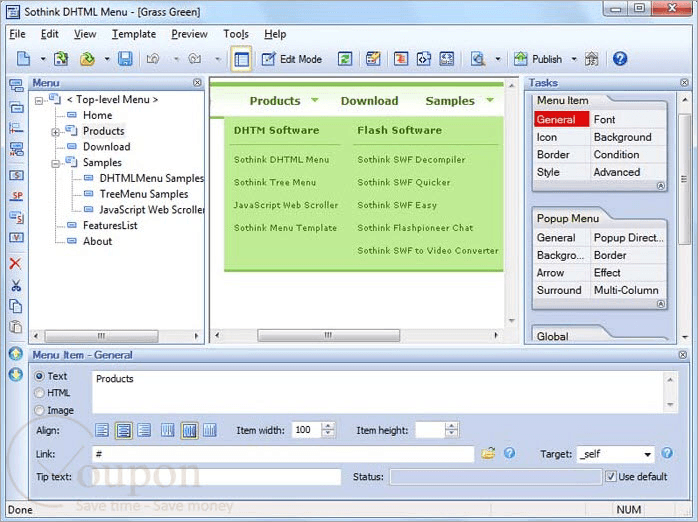Select the Text radio button

click(39, 376)
